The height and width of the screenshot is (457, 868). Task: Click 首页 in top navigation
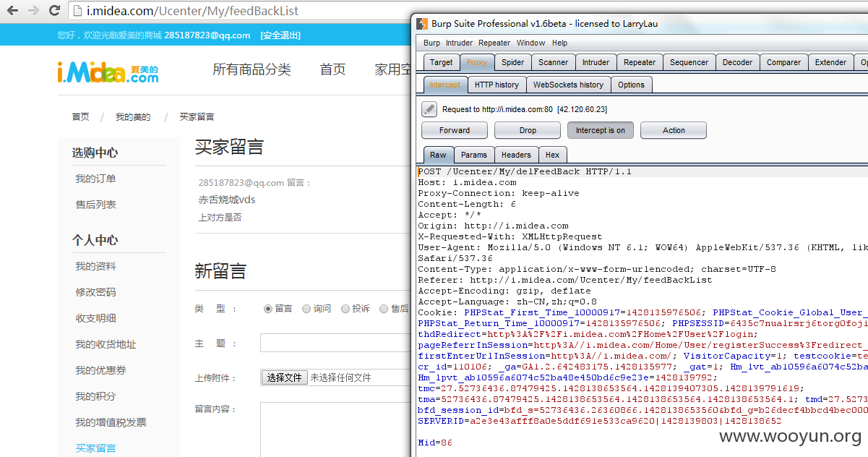click(332, 69)
